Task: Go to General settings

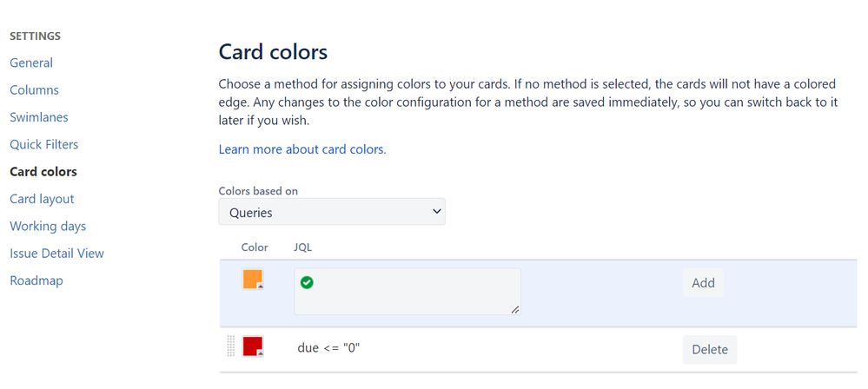Action: (x=31, y=63)
